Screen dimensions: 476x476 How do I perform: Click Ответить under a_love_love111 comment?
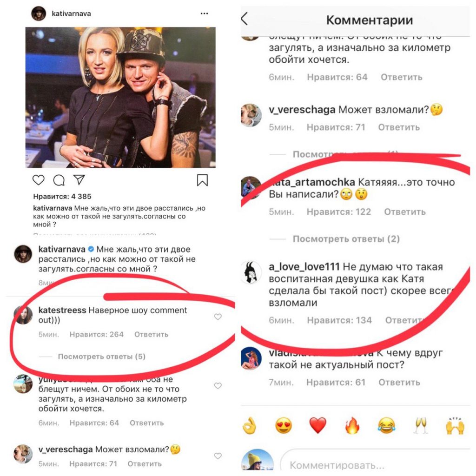point(405,320)
